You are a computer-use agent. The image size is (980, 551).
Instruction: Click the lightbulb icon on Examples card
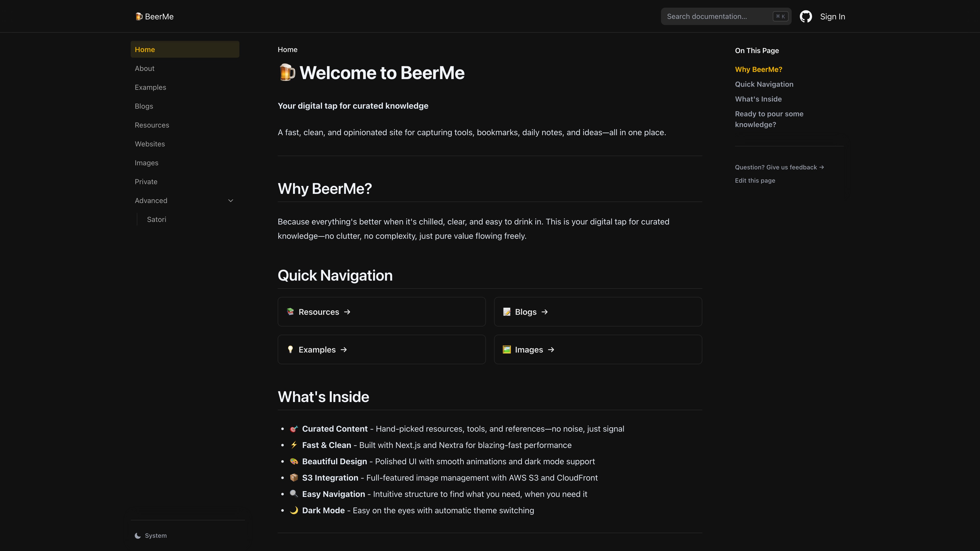[290, 349]
